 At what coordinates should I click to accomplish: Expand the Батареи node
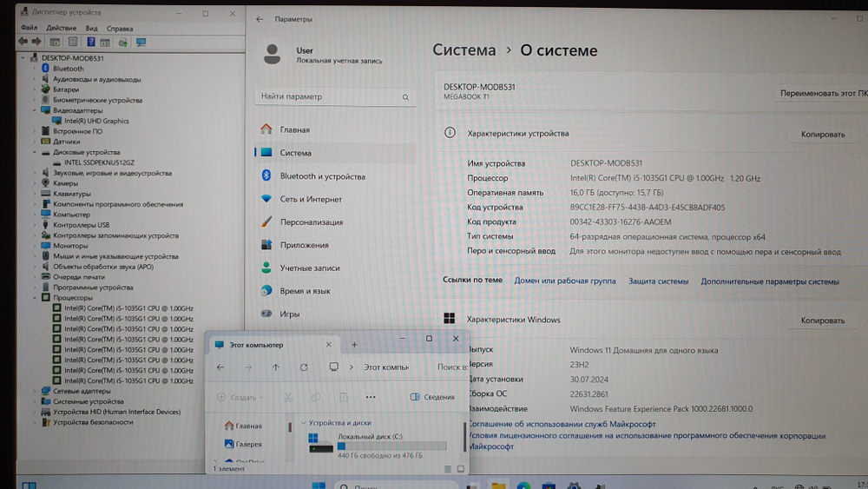click(35, 89)
